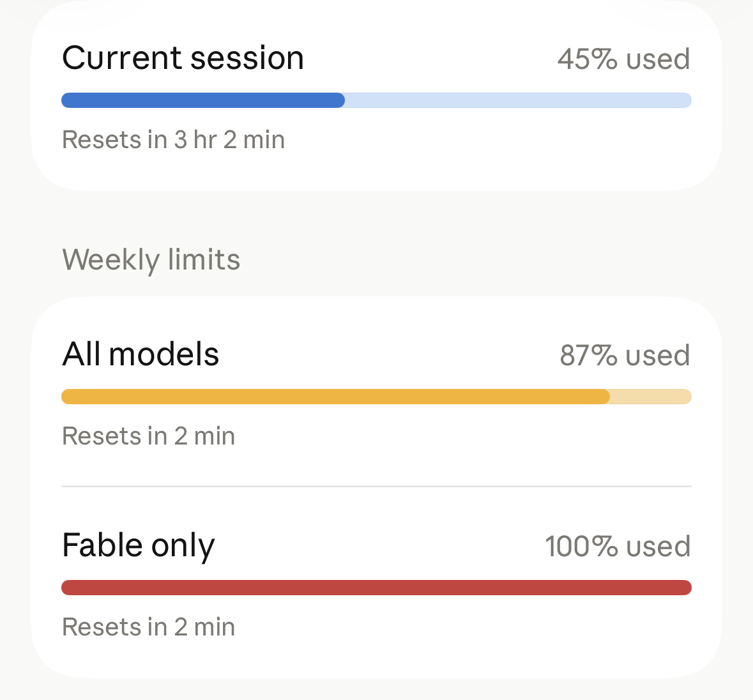
Task: Select the Weekly limits section heading
Action: (151, 260)
